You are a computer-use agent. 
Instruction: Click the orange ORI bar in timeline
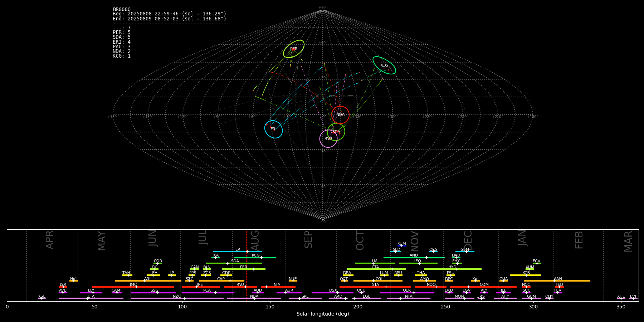click(x=378, y=281)
